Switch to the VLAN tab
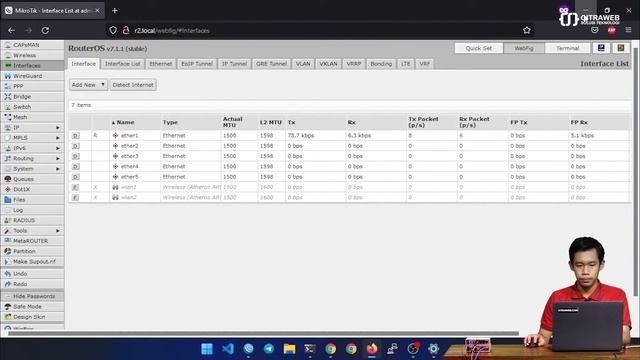The width and height of the screenshot is (640, 360). [303, 64]
